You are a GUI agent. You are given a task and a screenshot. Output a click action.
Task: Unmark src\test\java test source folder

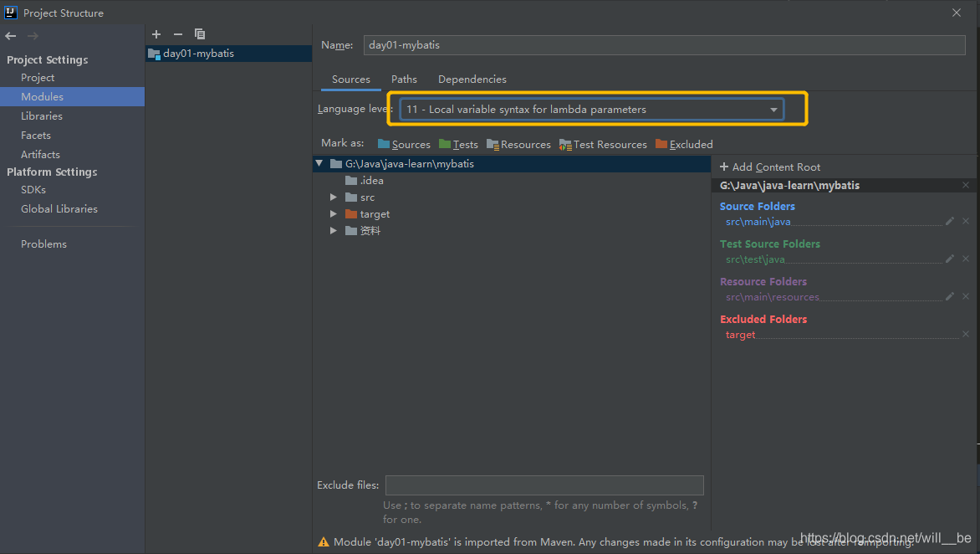pos(966,259)
